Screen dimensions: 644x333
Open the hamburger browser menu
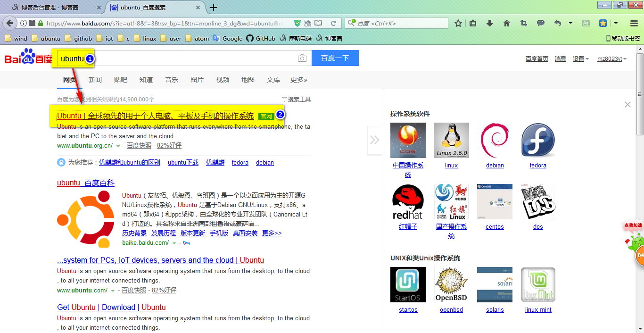634,23
